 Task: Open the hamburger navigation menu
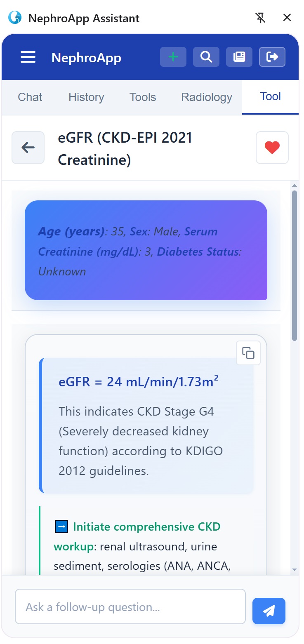[x=28, y=57]
